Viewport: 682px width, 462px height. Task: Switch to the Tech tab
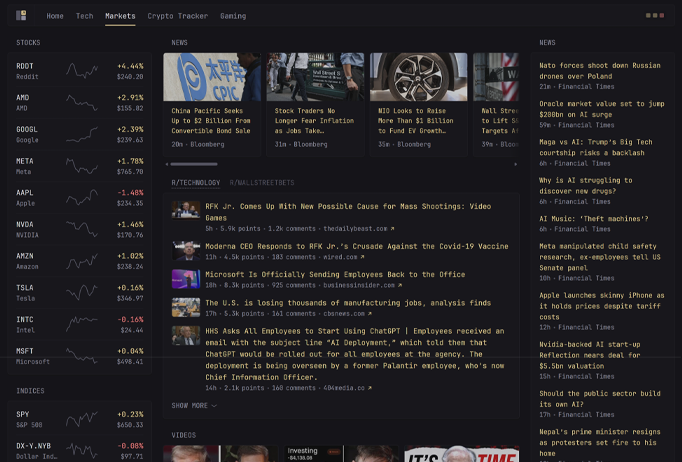tap(84, 16)
